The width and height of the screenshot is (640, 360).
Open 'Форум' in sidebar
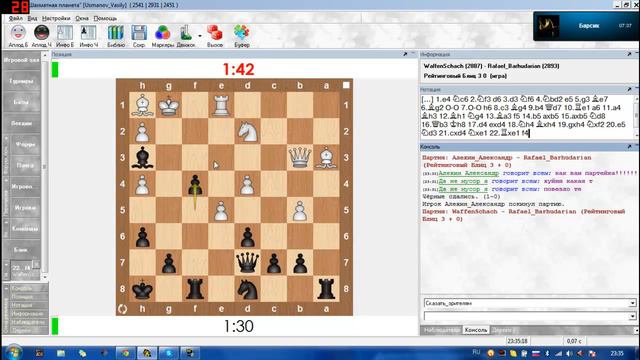[24, 144]
